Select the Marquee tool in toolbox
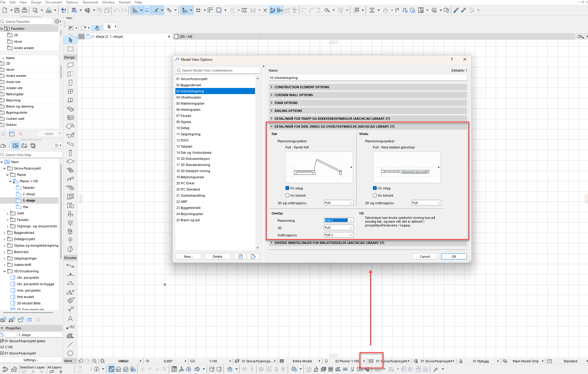588x374 pixels. click(x=70, y=49)
